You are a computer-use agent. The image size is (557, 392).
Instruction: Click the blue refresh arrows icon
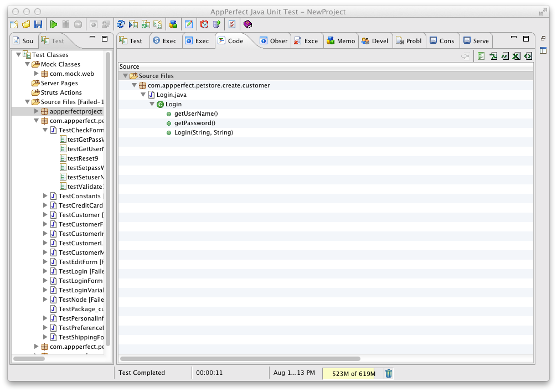121,24
